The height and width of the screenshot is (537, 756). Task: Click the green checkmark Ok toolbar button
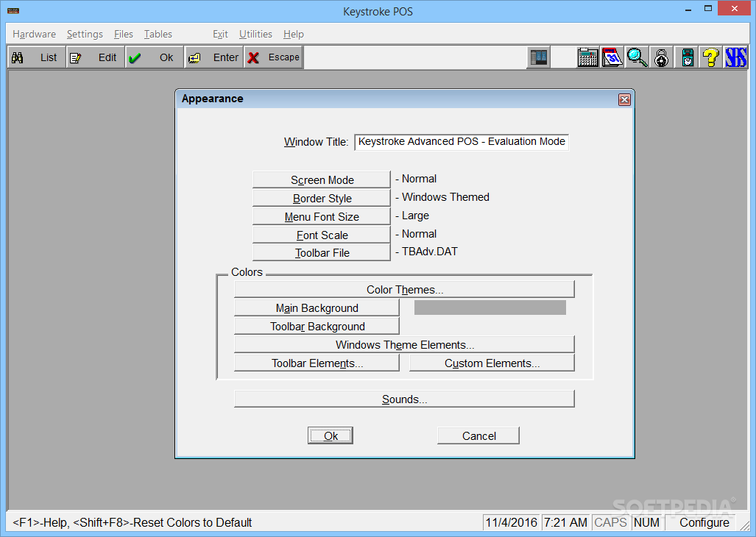[155, 57]
